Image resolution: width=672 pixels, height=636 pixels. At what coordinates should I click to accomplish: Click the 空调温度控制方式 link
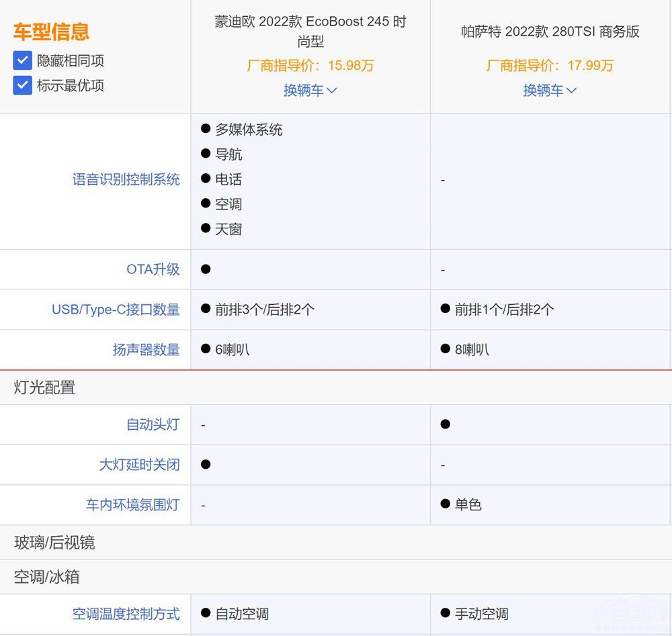[x=126, y=614]
